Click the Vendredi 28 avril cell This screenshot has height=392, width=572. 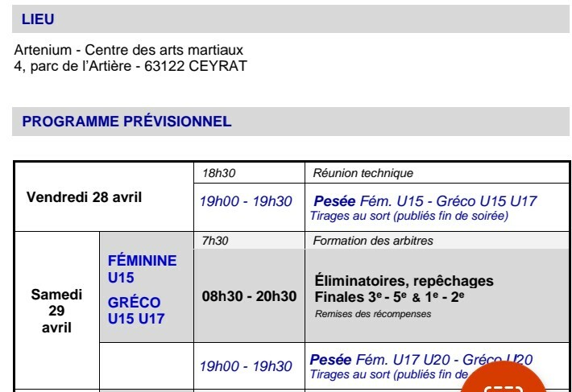(84, 197)
